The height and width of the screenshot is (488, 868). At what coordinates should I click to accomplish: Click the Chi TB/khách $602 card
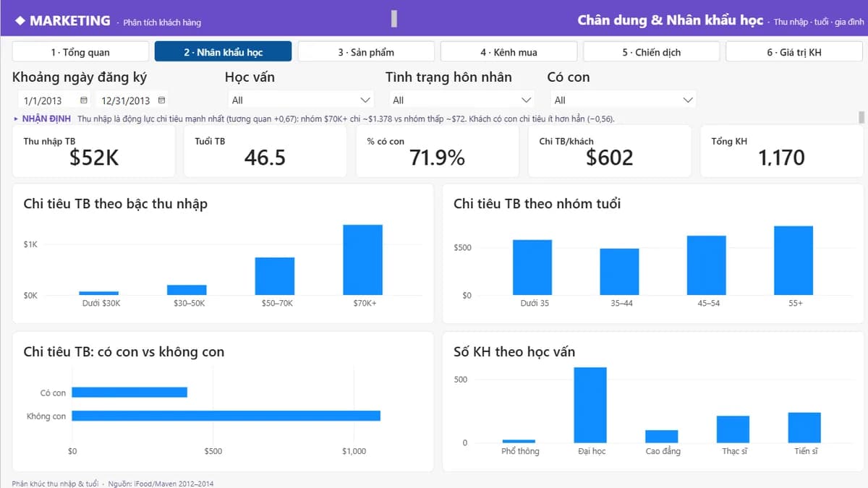pos(610,151)
